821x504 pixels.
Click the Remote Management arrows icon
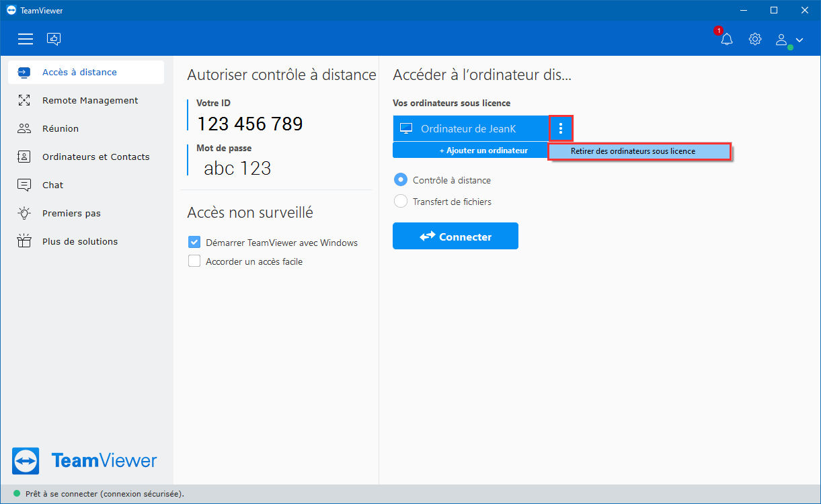24,100
